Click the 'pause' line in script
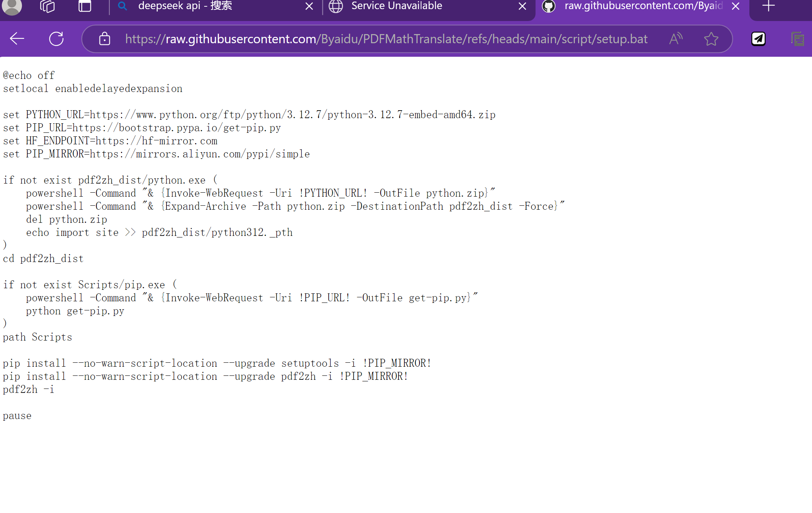The height and width of the screenshot is (513, 812). (x=17, y=416)
